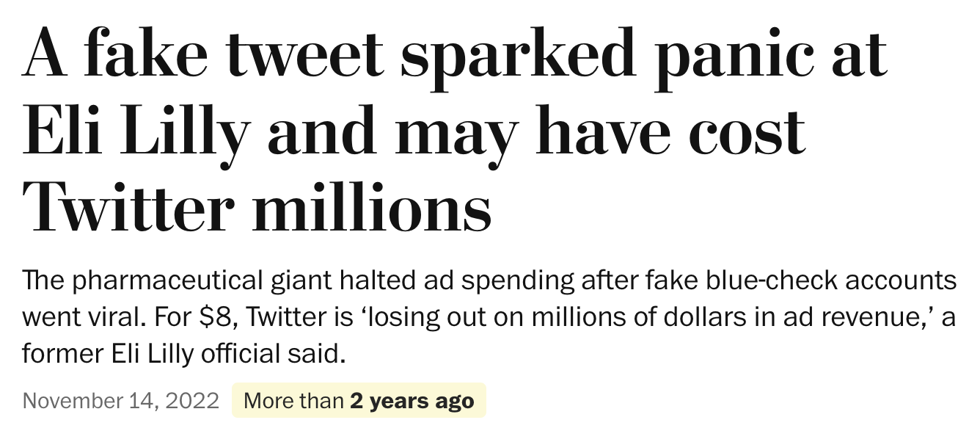980x442 pixels.
Task: Click "went viral" in the subheading
Action: tap(81, 318)
